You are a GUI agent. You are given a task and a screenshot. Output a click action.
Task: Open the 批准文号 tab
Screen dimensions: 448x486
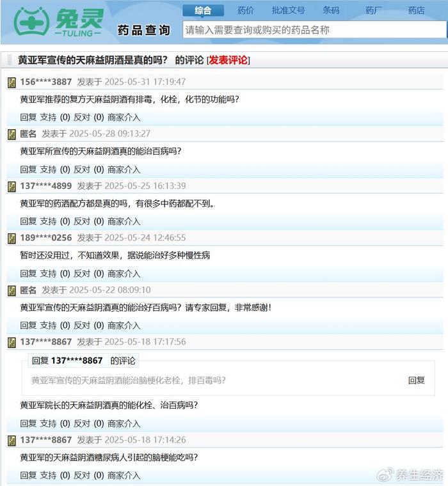(288, 10)
